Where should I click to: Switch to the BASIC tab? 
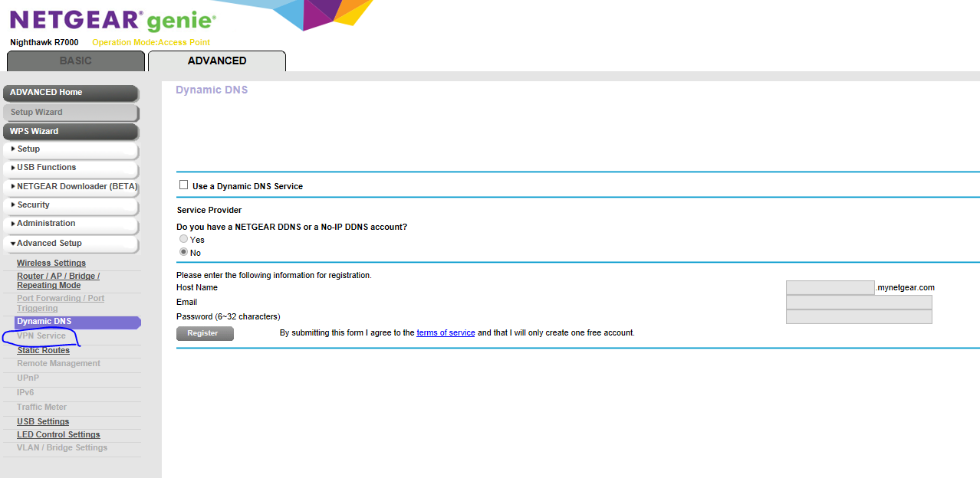tap(74, 60)
